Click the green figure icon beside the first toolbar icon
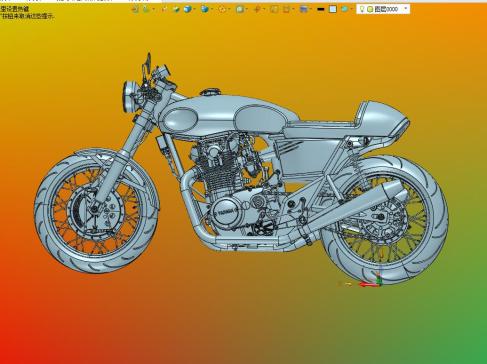The image size is (487, 364). [146, 9]
